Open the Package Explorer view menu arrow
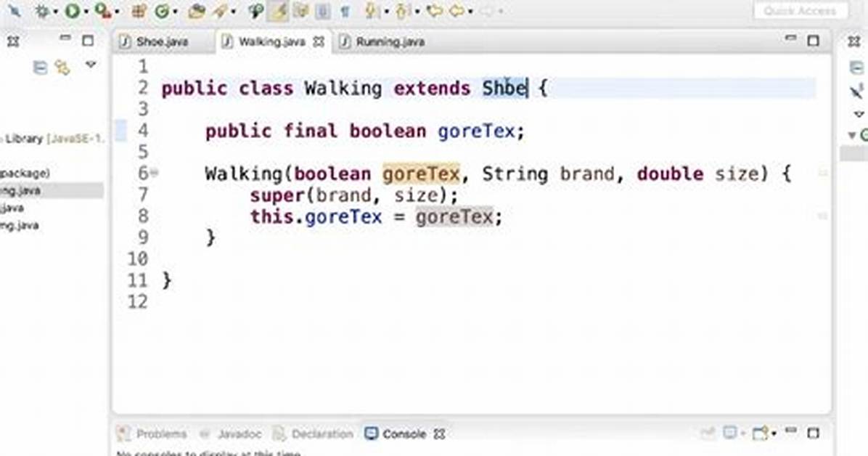 pos(91,65)
